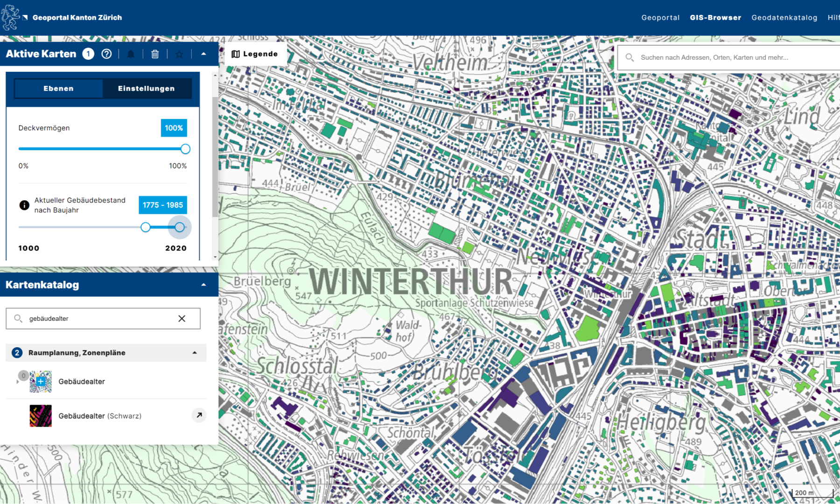Click the Kanton Zürich lion logo
Viewport: 840px width, 504px height.
pyautogui.click(x=10, y=18)
